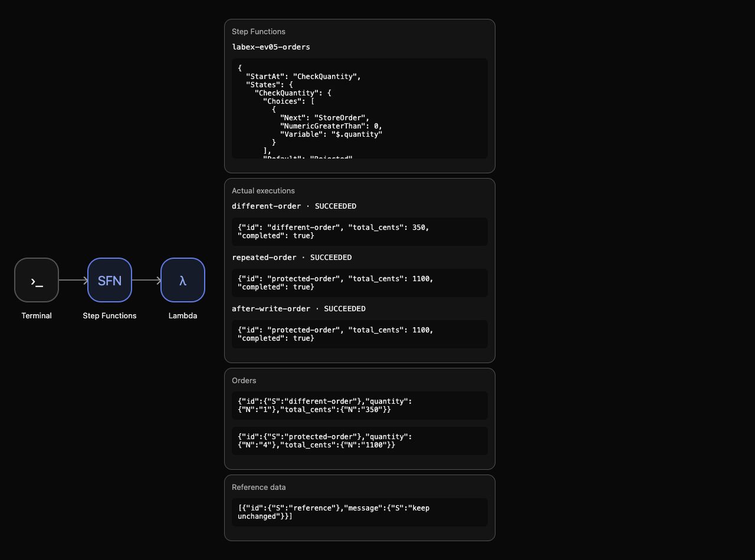Click the reference data JSON "keep unchanged" entry

click(360, 512)
